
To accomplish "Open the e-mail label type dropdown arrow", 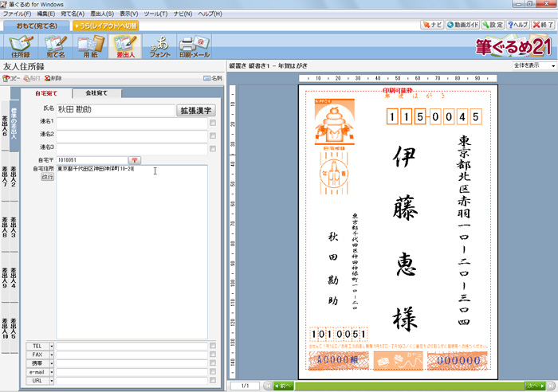I will click(52, 372).
